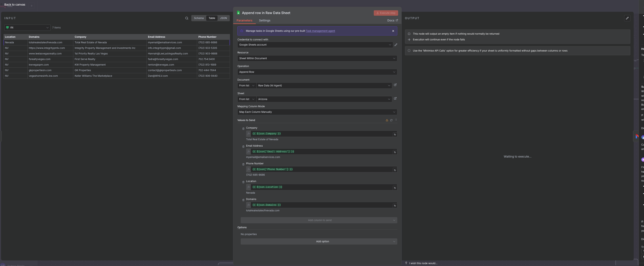Open the Values to Send three-dot menu
This screenshot has height=266, width=644.
click(396, 120)
